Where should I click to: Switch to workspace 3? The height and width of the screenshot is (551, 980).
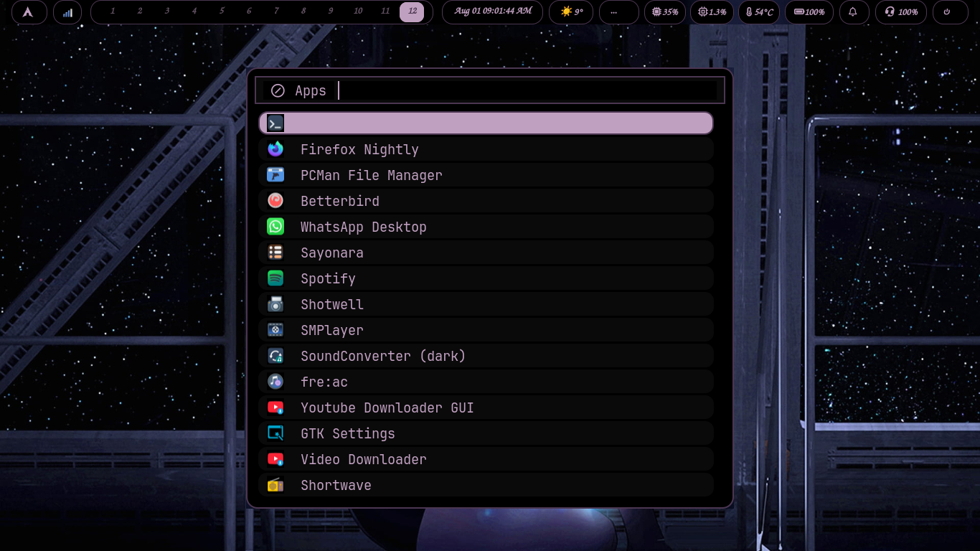(167, 11)
